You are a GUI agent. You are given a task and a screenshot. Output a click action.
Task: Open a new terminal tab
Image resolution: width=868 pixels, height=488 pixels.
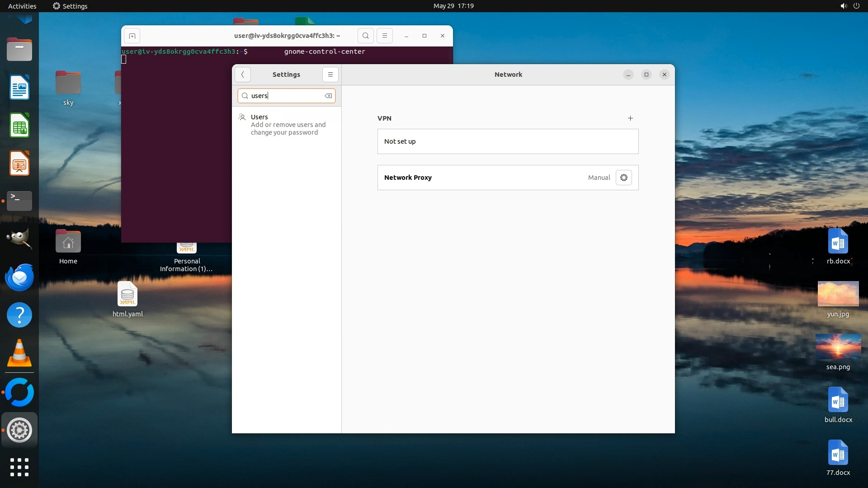pyautogui.click(x=132, y=36)
